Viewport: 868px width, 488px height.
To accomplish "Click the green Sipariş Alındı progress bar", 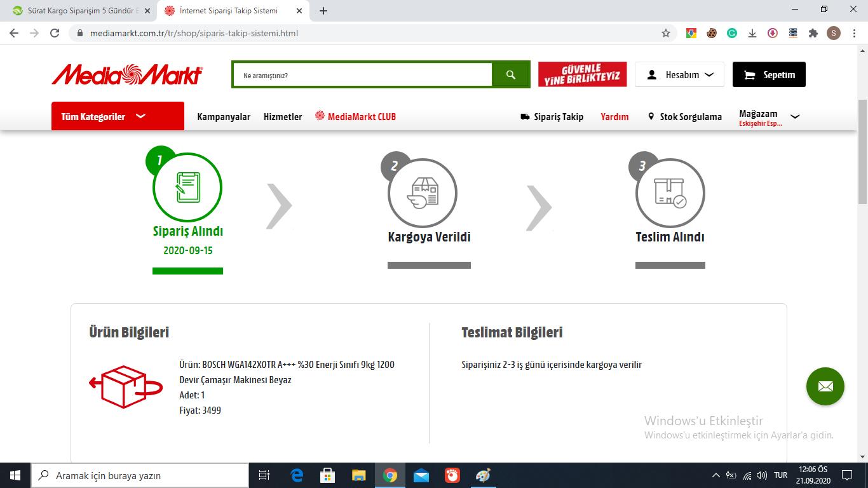I will pyautogui.click(x=187, y=271).
